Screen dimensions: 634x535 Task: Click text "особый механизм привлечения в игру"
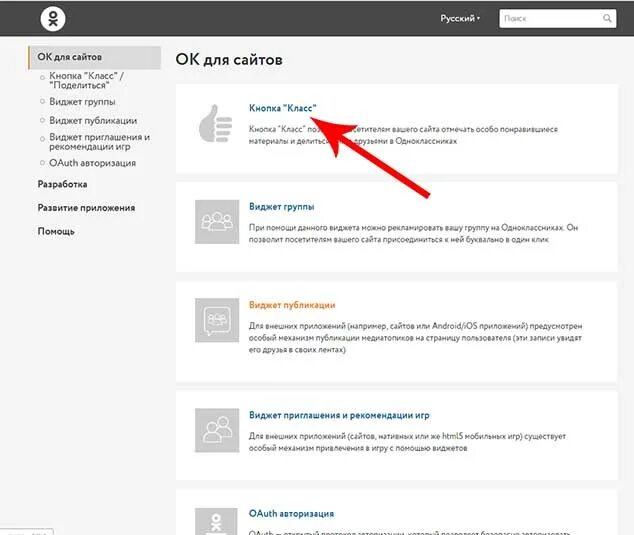pos(358,448)
